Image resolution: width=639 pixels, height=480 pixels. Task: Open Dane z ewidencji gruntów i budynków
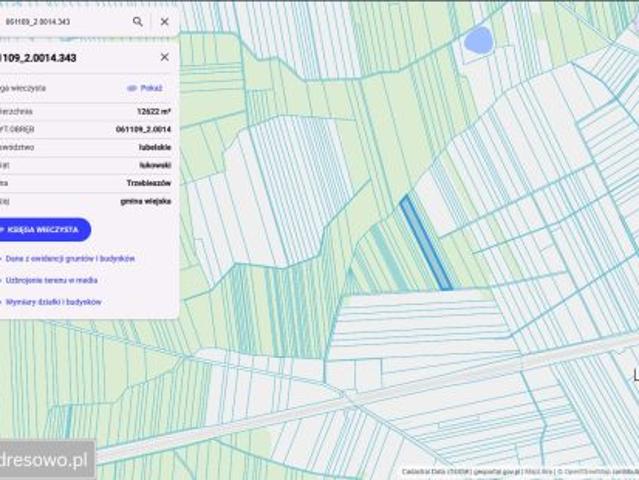point(70,258)
